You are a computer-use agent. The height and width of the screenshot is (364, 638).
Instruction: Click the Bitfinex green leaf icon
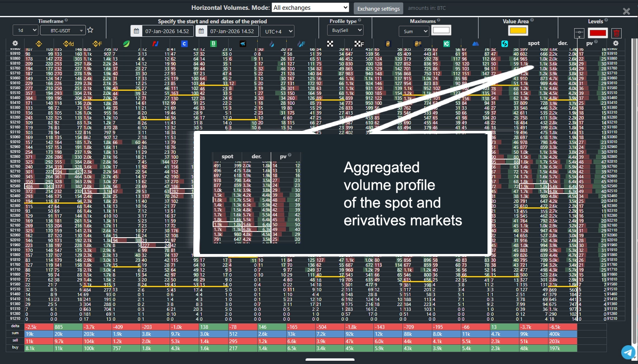(x=126, y=44)
